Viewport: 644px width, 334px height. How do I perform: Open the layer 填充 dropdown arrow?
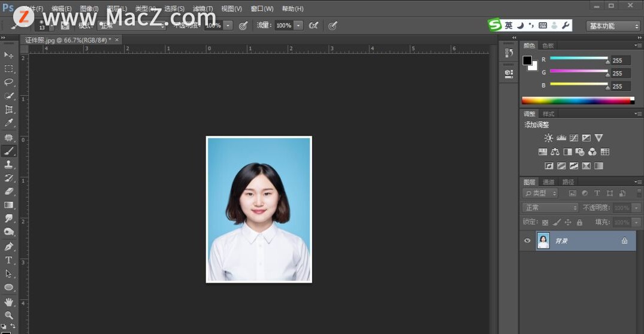(x=636, y=223)
